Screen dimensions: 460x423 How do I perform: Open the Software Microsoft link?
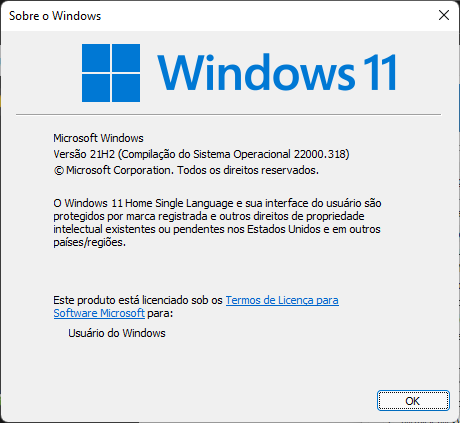(x=99, y=313)
